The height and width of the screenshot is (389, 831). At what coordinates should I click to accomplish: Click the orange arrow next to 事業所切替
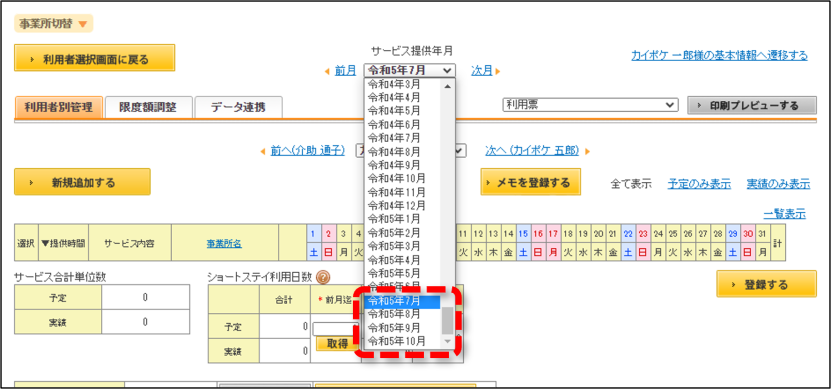pyautogui.click(x=82, y=24)
